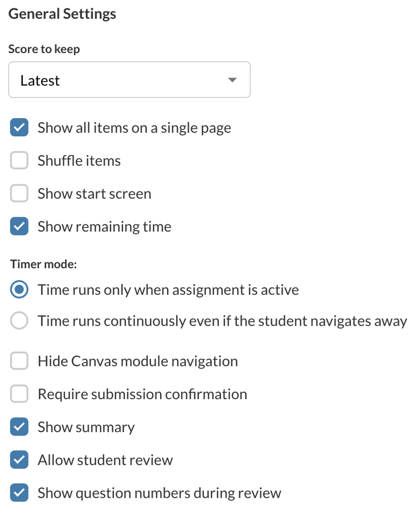Click the Show start screen label text
The height and width of the screenshot is (520, 420).
tap(93, 193)
